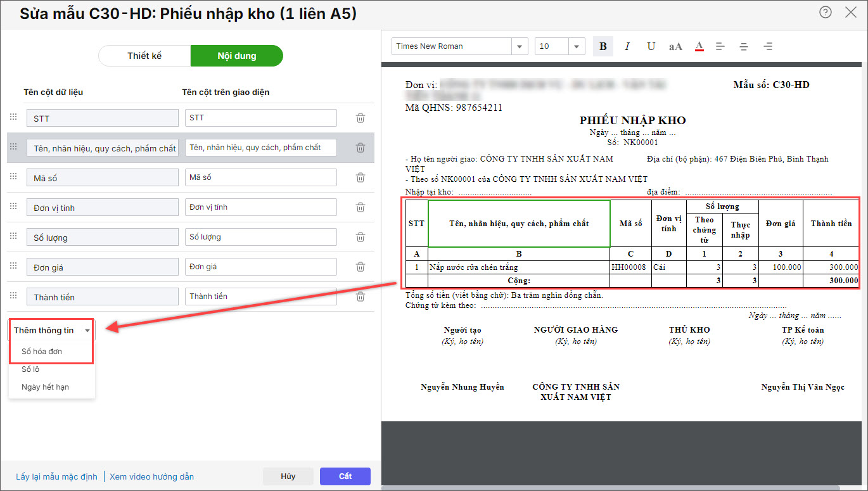Screen dimensions: 868x491
Task: Click drag handle of the STT row
Action: (13, 117)
